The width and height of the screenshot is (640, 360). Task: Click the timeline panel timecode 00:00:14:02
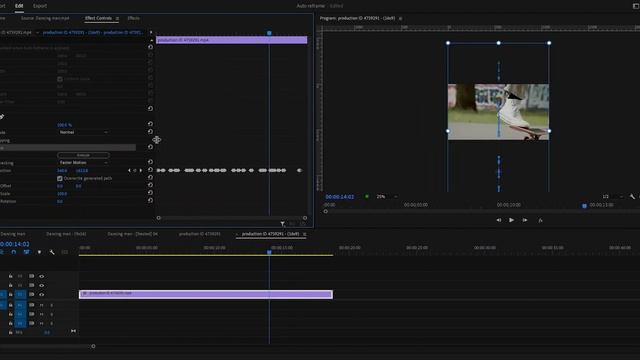(15, 244)
